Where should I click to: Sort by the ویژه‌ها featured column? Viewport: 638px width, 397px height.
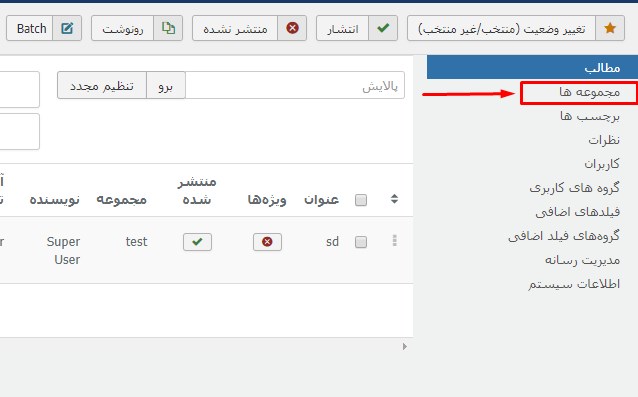tap(267, 200)
